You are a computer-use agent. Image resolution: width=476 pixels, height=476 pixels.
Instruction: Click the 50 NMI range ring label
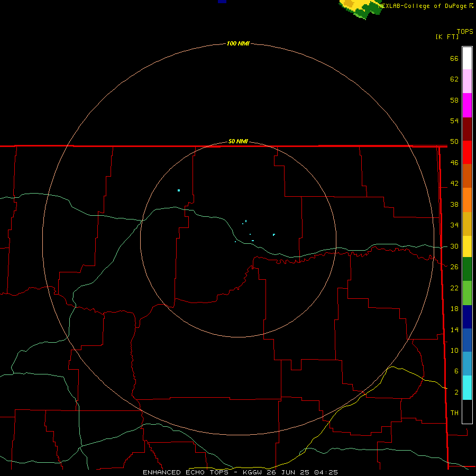(238, 141)
